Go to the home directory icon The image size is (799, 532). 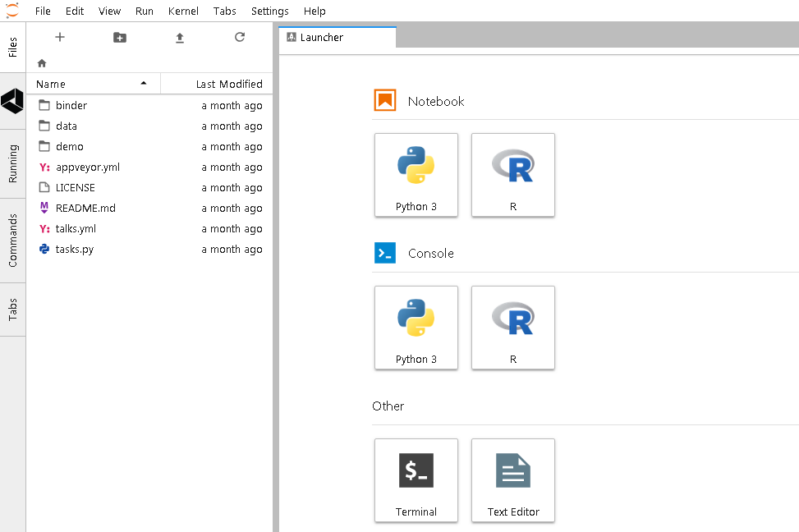[42, 63]
